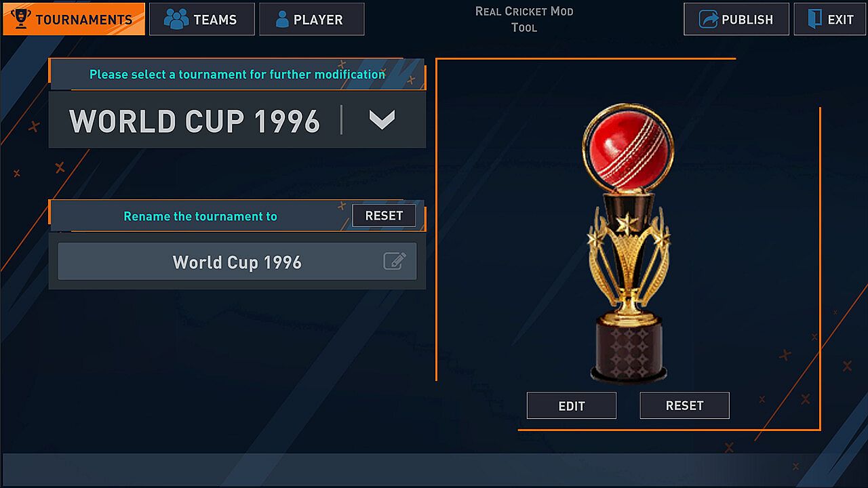Click the Real Cricket Mod Tool title

pos(524,20)
